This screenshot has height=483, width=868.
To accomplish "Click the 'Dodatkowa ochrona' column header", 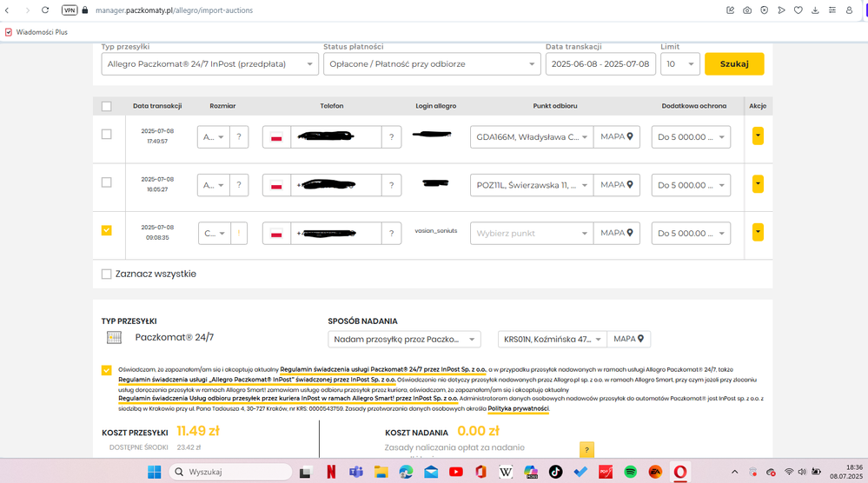I will tap(694, 106).
